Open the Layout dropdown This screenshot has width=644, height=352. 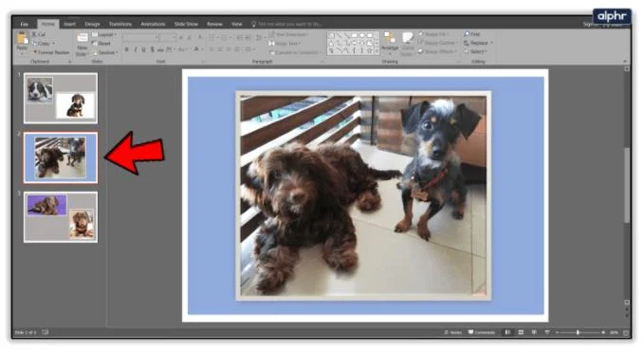[x=104, y=34]
